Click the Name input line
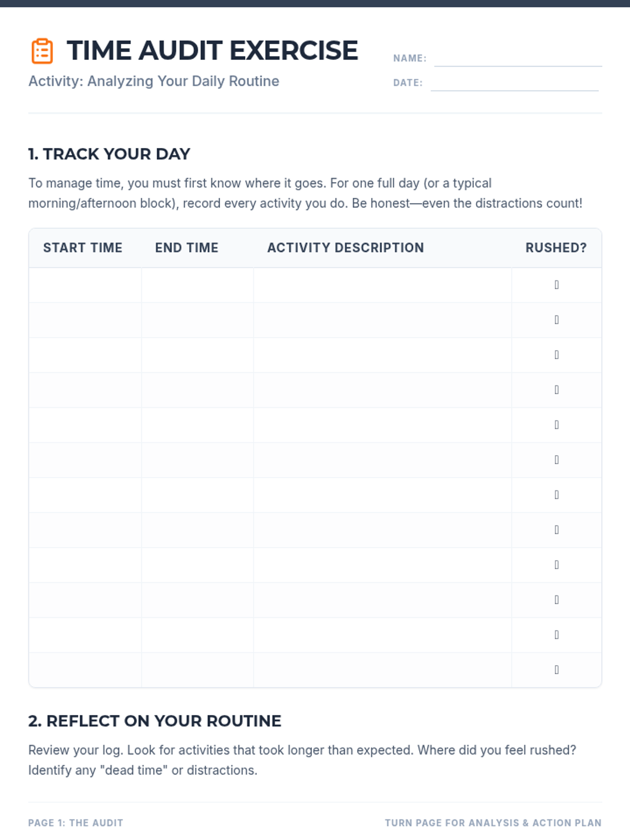Screen dimensions: 630x840 pos(518,58)
